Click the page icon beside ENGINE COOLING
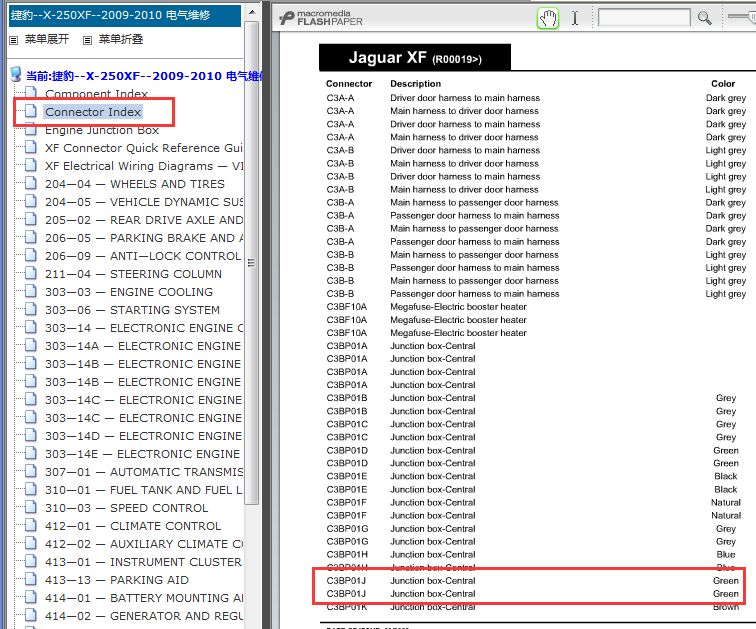Screen dimensions: 756x629 click(31, 291)
